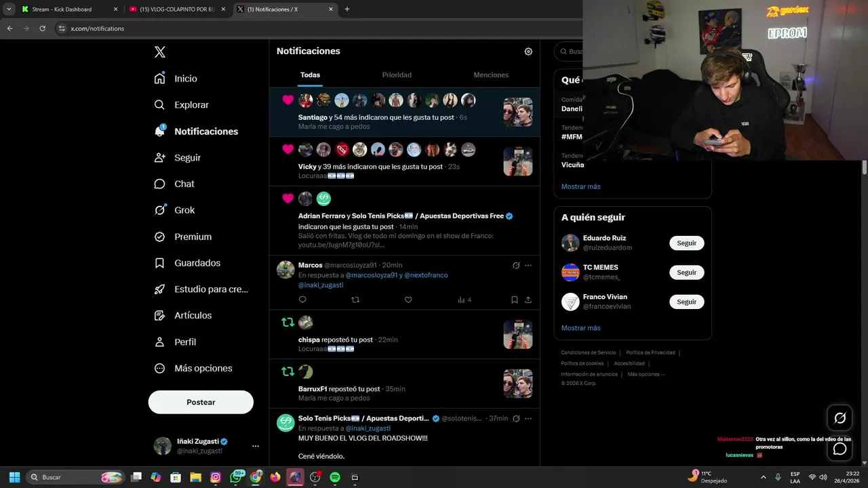Viewport: 868px width, 488px height.
Task: View analytics of Marcos's post
Action: click(464, 300)
